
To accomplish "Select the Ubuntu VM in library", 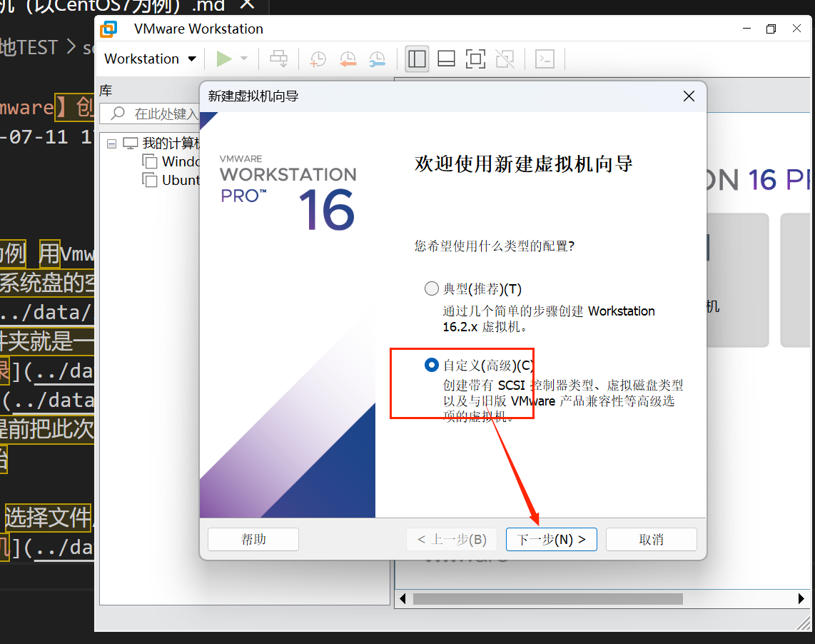I will pyautogui.click(x=171, y=180).
